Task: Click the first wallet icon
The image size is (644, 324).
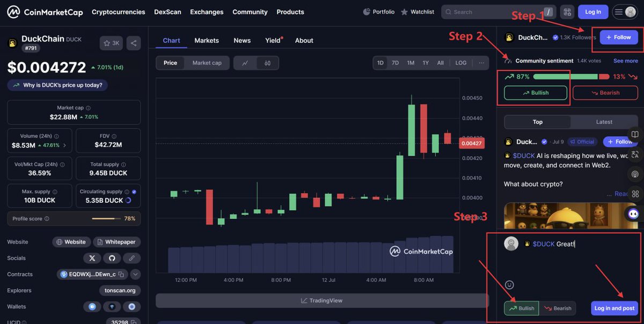Action: pyautogui.click(x=92, y=307)
